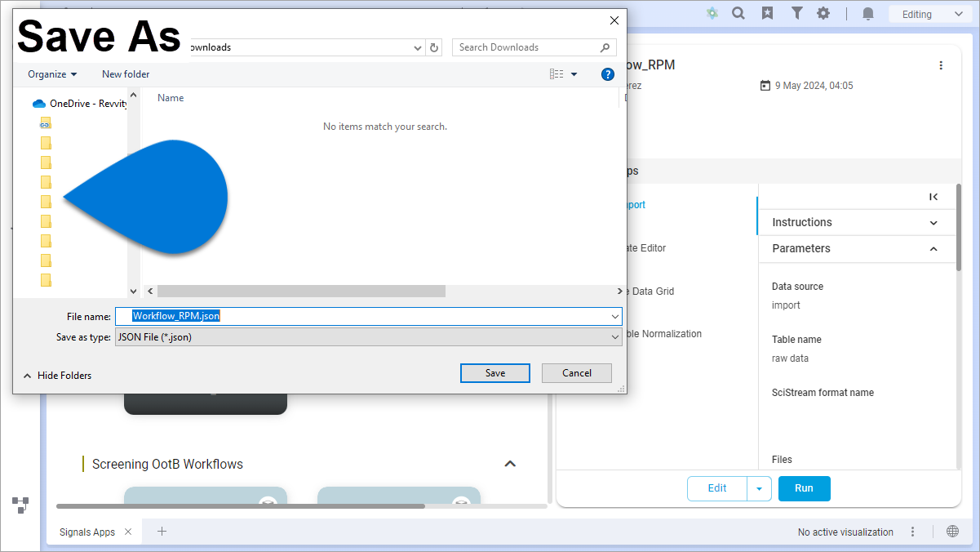Click the help question mark icon
This screenshot has height=552, width=980.
(607, 74)
